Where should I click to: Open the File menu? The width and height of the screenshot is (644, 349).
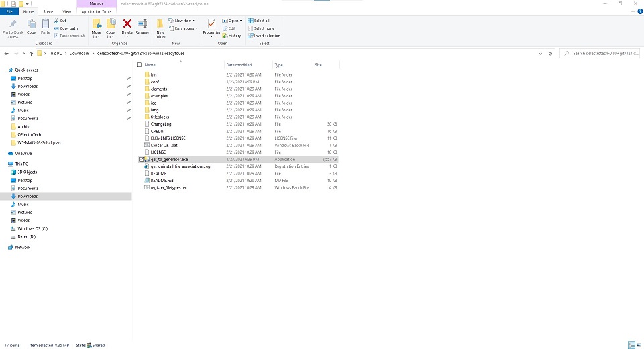click(x=9, y=11)
